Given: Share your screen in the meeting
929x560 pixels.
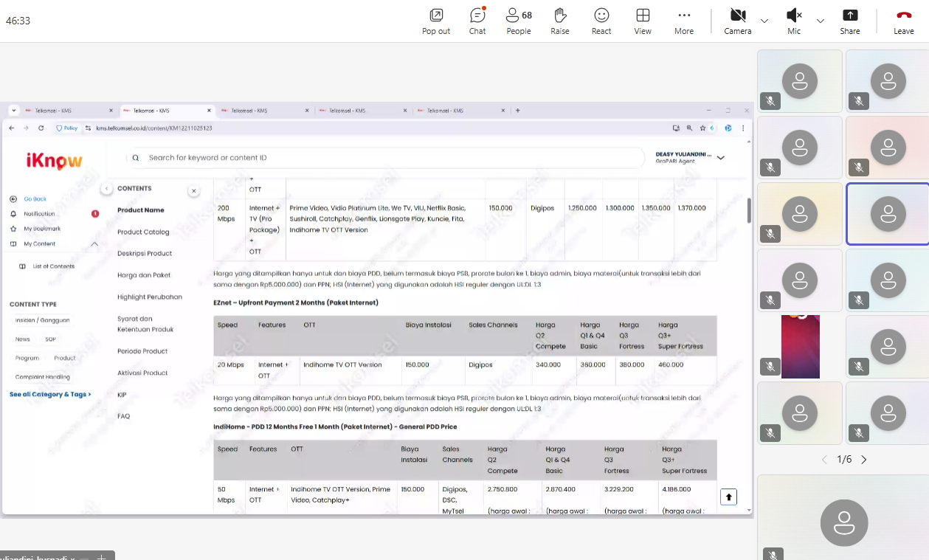Looking at the screenshot, I should [x=850, y=21].
